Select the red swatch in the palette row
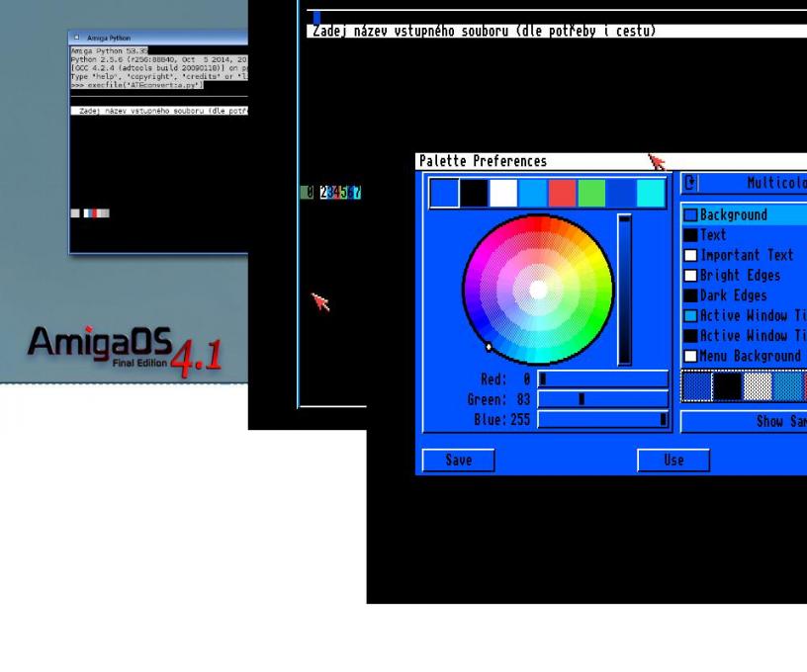The width and height of the screenshot is (807, 672). coord(562,193)
